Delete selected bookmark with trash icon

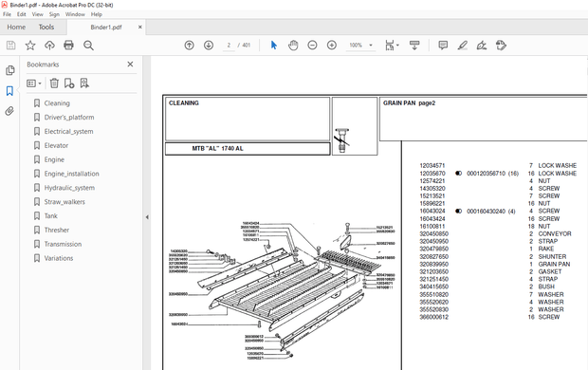54,83
